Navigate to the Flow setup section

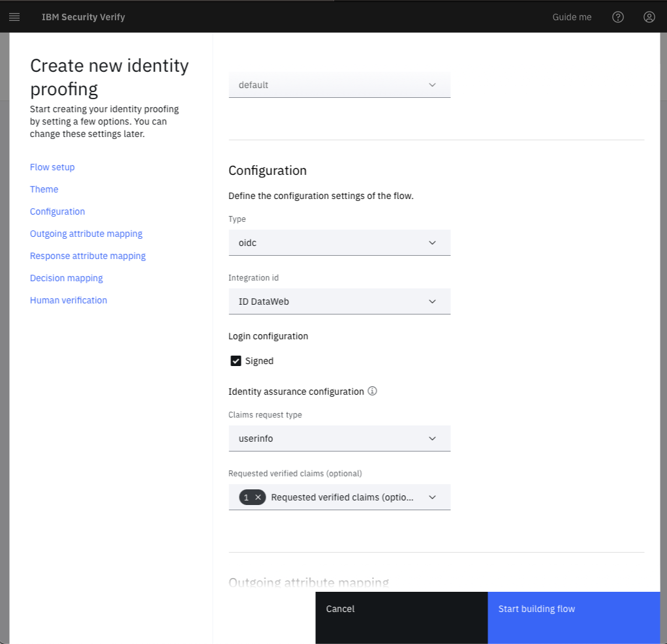click(x=52, y=167)
